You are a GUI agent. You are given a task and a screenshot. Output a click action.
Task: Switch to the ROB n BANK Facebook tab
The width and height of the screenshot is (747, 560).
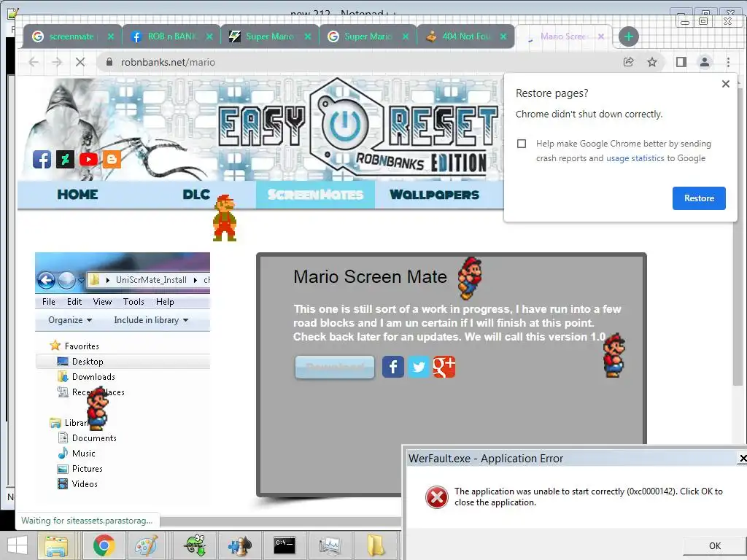point(171,36)
